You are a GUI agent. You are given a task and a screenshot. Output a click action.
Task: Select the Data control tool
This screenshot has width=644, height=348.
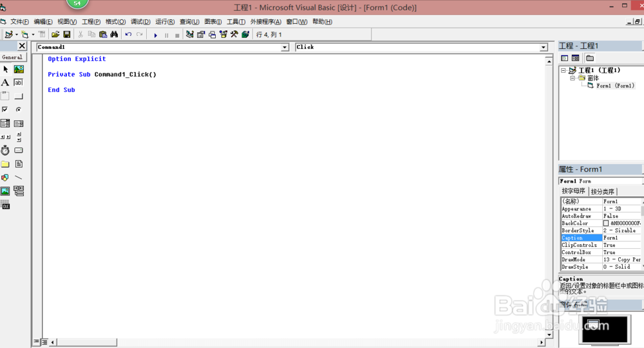[19, 191]
